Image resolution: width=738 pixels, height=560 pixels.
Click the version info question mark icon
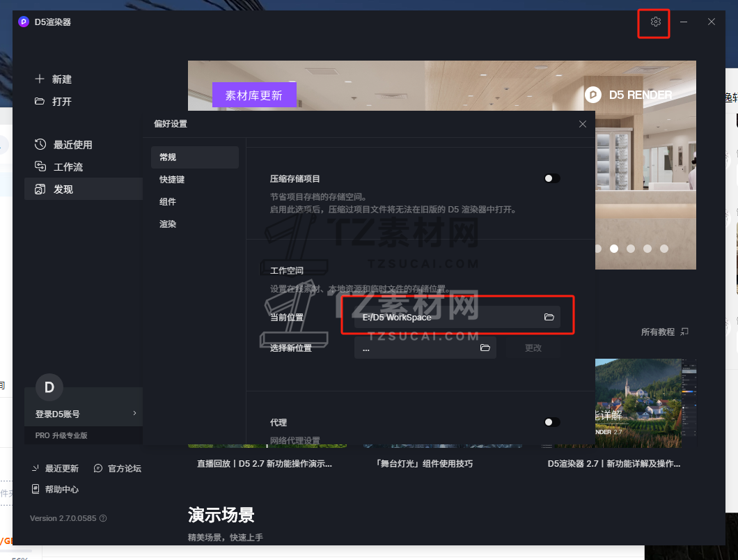[x=103, y=518]
